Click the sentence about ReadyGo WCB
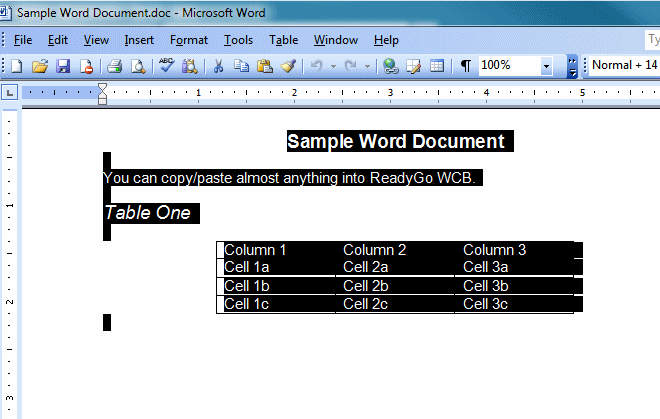 pos(289,178)
